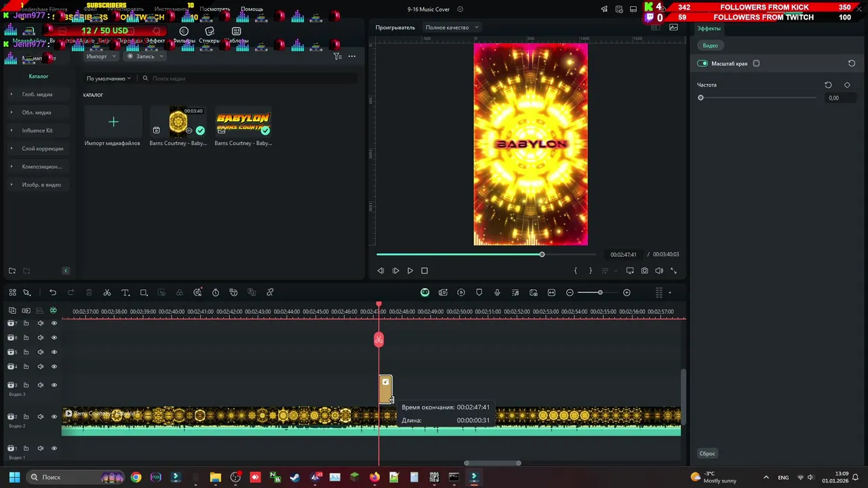
Task: Select the Каталог section in sidebar
Action: pyautogui.click(x=39, y=77)
